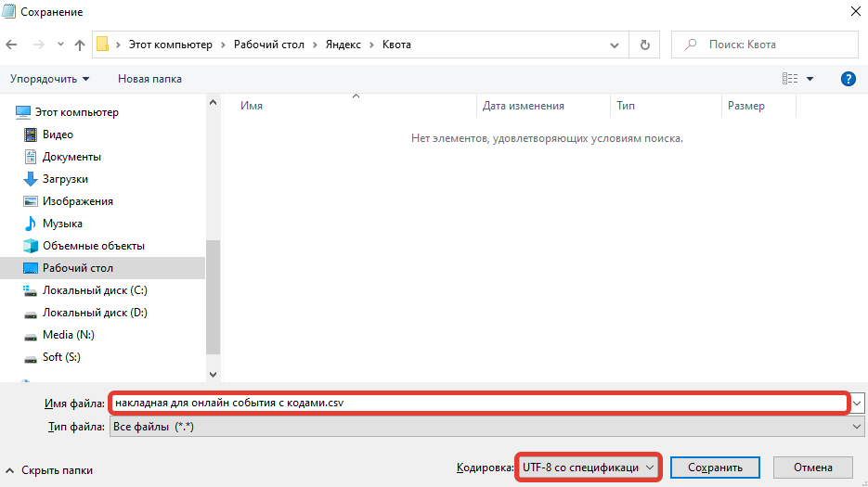Click the Back navigation arrow

(x=12, y=45)
